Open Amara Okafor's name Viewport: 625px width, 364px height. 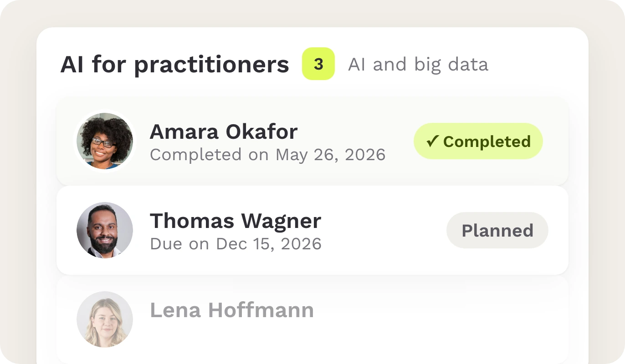pos(224,131)
